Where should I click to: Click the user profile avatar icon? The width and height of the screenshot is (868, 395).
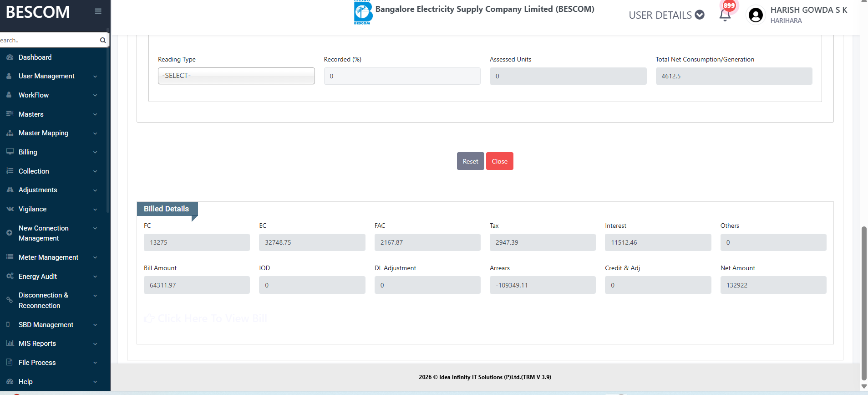pos(756,15)
